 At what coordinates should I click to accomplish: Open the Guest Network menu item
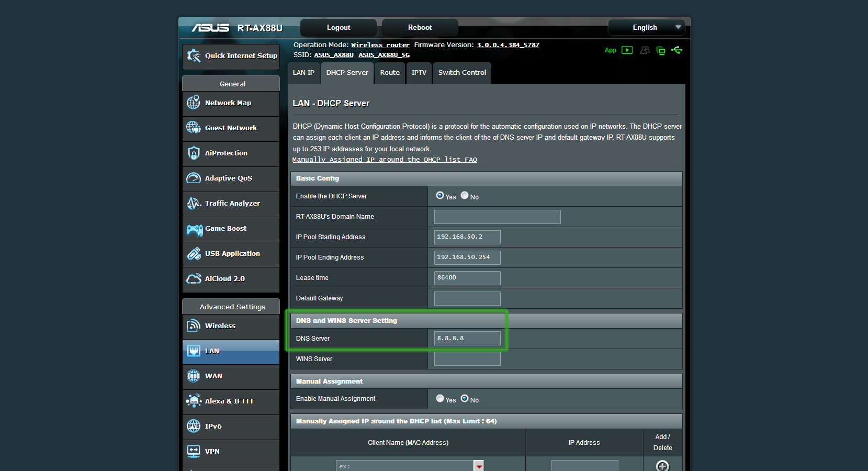click(x=231, y=128)
